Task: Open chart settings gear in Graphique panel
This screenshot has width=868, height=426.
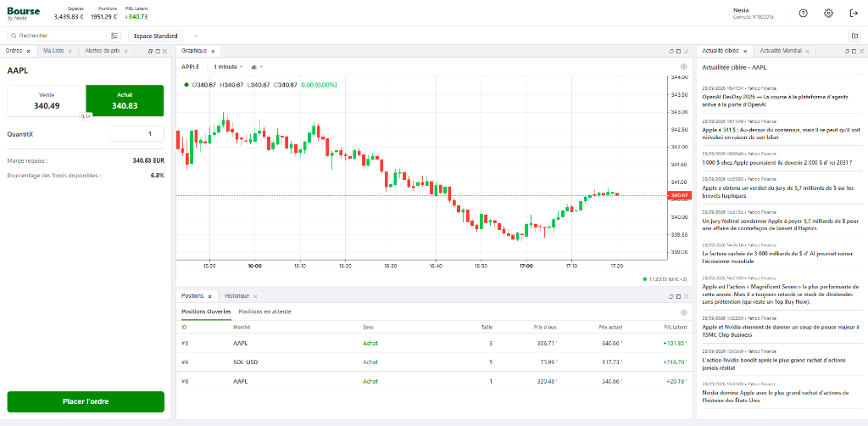Action: (683, 66)
